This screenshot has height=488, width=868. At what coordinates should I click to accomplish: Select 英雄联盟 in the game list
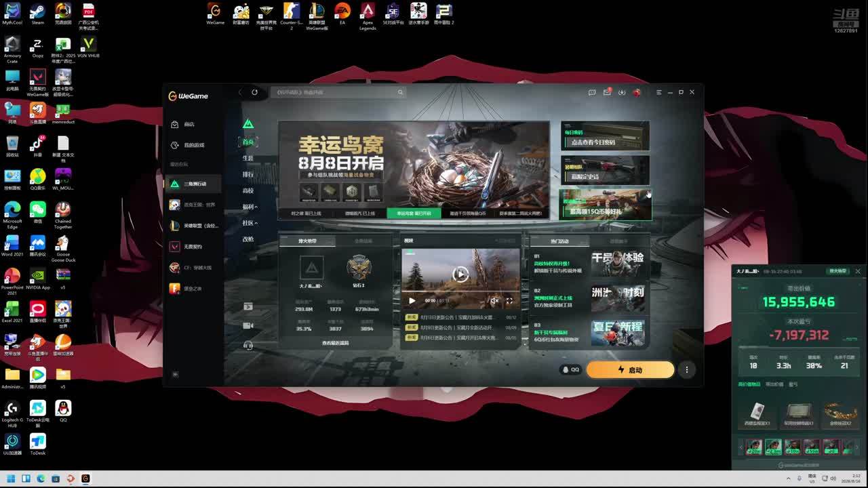point(194,226)
